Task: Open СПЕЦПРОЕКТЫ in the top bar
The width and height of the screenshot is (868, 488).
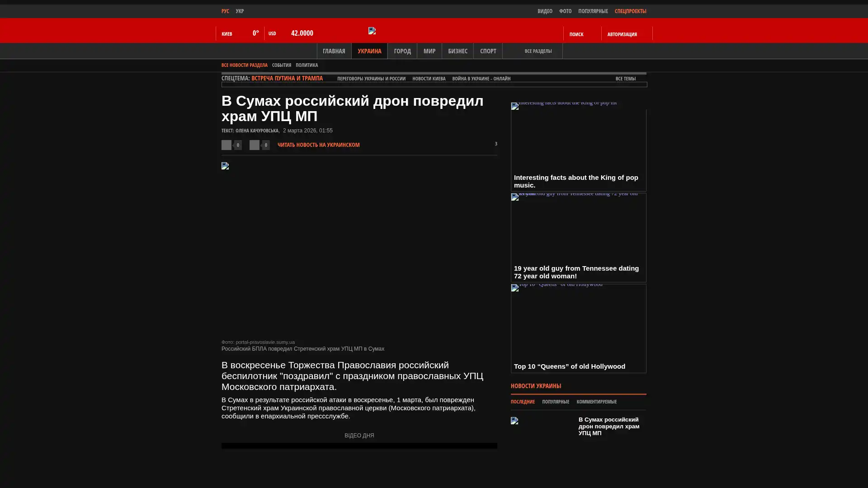Action: point(630,11)
